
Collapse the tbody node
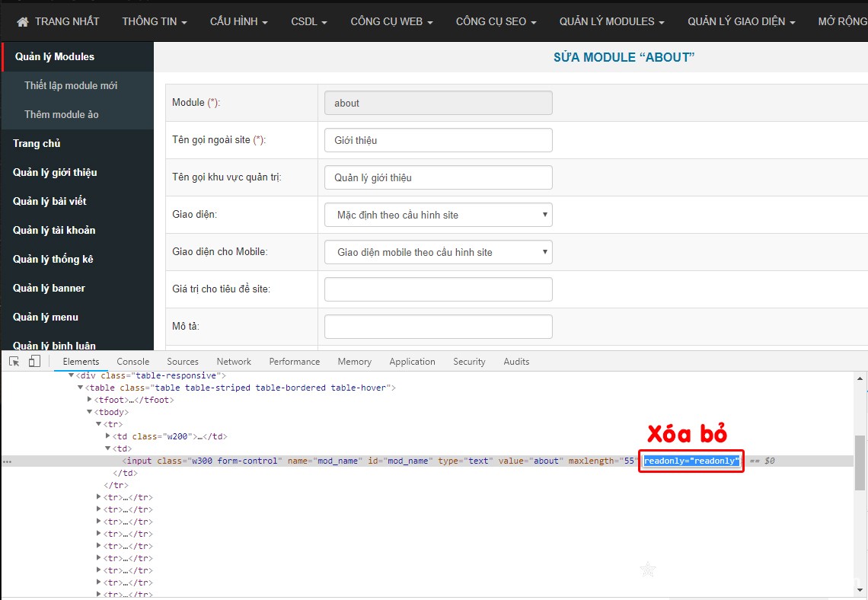coord(90,412)
